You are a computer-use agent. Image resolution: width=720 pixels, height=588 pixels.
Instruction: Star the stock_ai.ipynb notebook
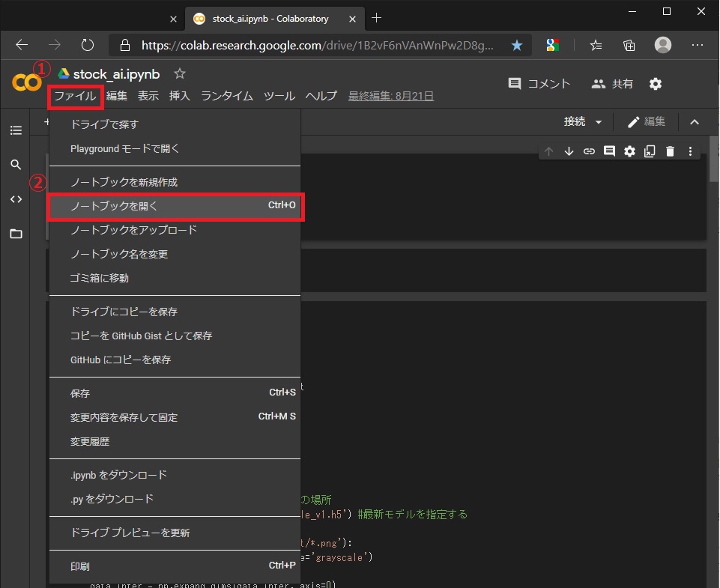(x=180, y=73)
